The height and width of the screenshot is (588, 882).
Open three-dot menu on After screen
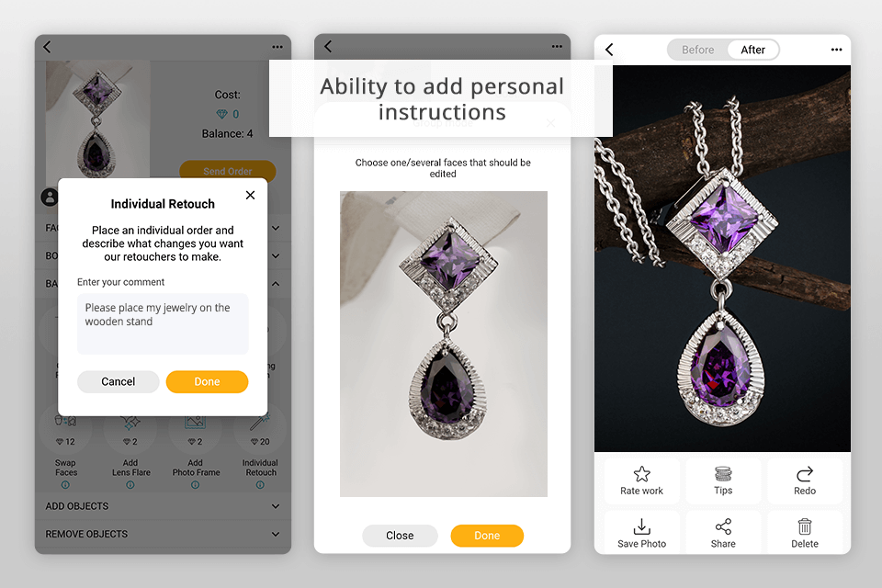(836, 50)
